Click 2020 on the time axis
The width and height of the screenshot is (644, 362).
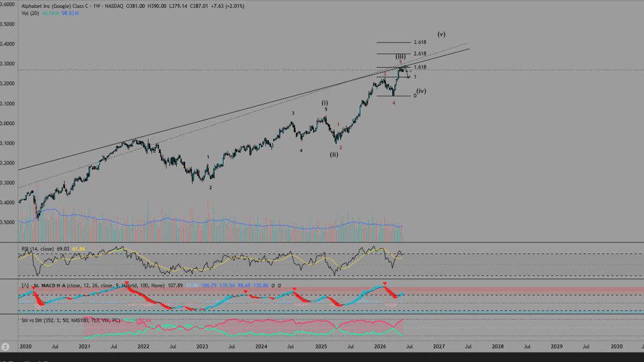pos(25,347)
